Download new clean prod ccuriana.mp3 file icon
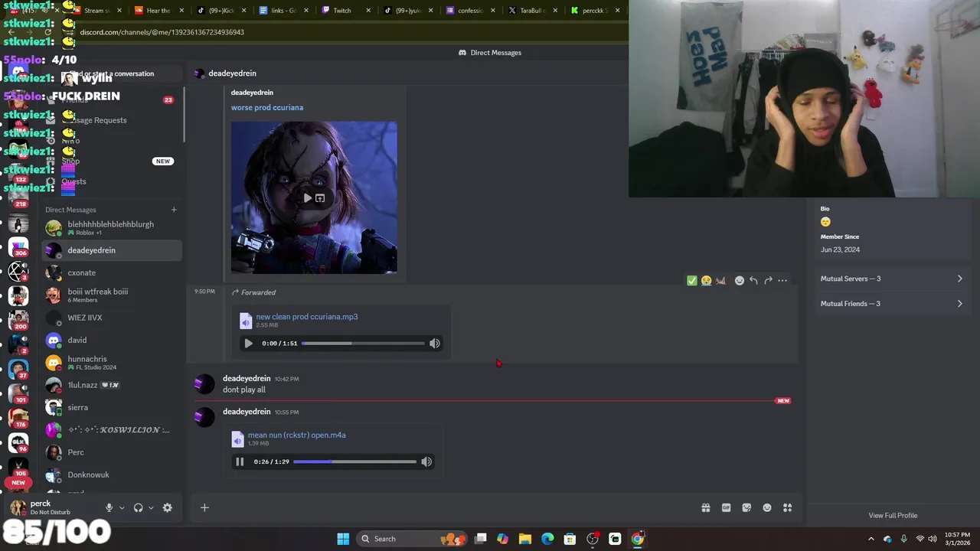 [x=245, y=321]
